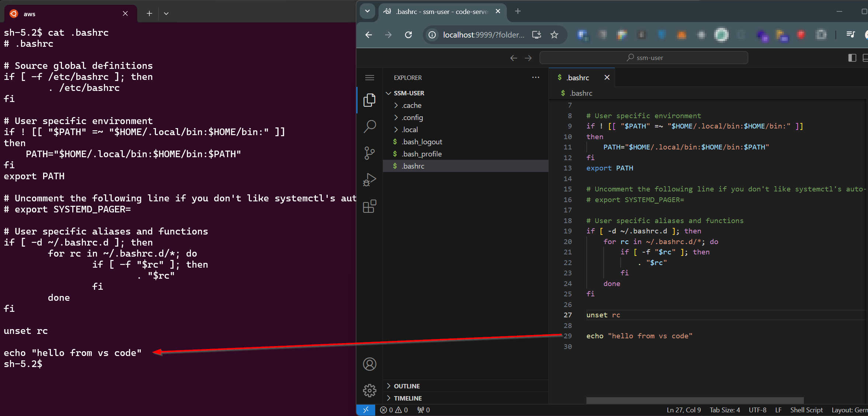Open the Run and Debug view
This screenshot has height=416, width=868.
coord(369,180)
